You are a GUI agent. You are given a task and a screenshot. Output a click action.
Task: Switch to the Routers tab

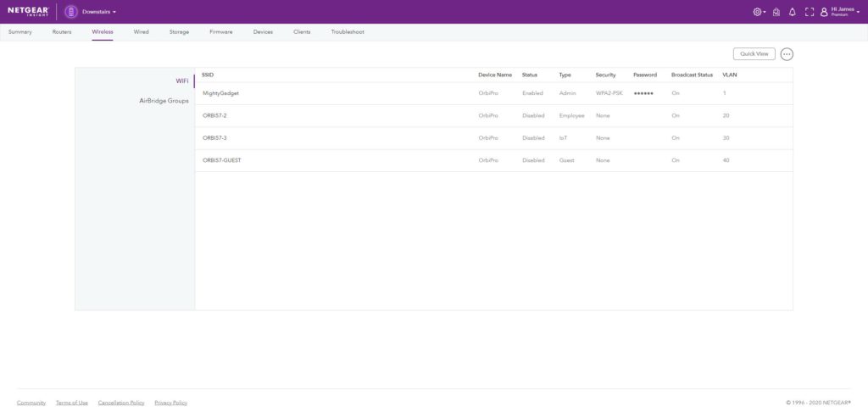62,31
